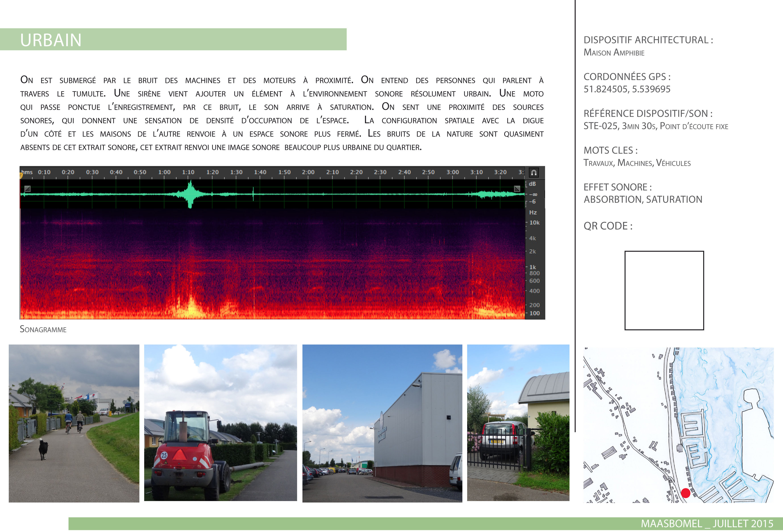
Task: Click the 1:10 mark on time ruler
Action: click(188, 172)
